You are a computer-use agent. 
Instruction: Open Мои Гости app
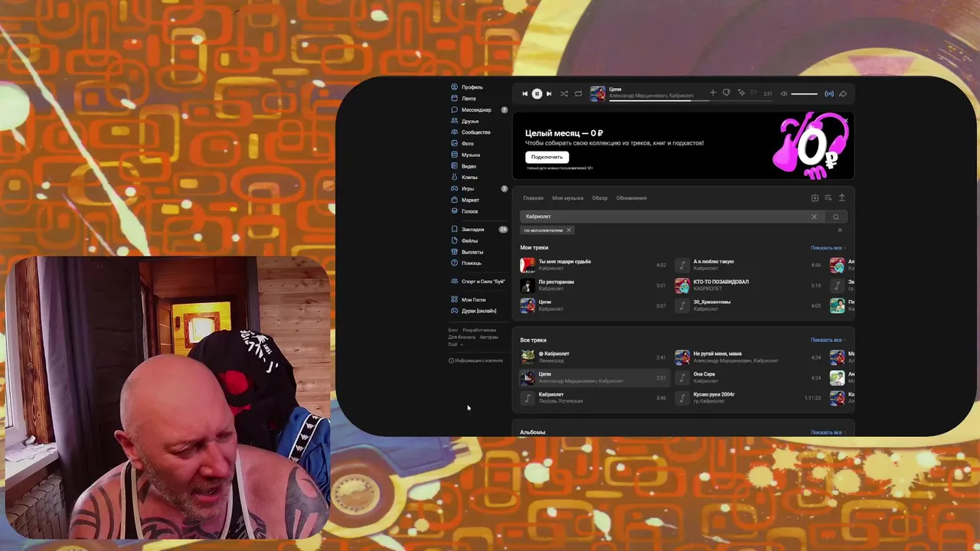[469, 300]
